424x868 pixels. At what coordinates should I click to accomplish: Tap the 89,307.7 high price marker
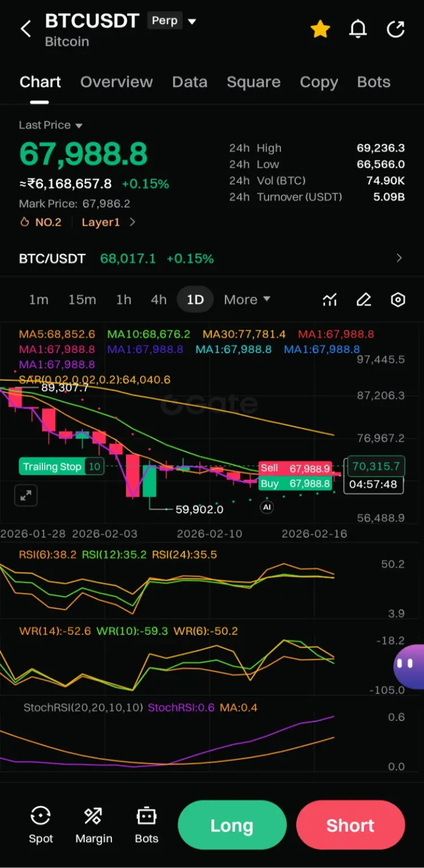[x=65, y=388]
